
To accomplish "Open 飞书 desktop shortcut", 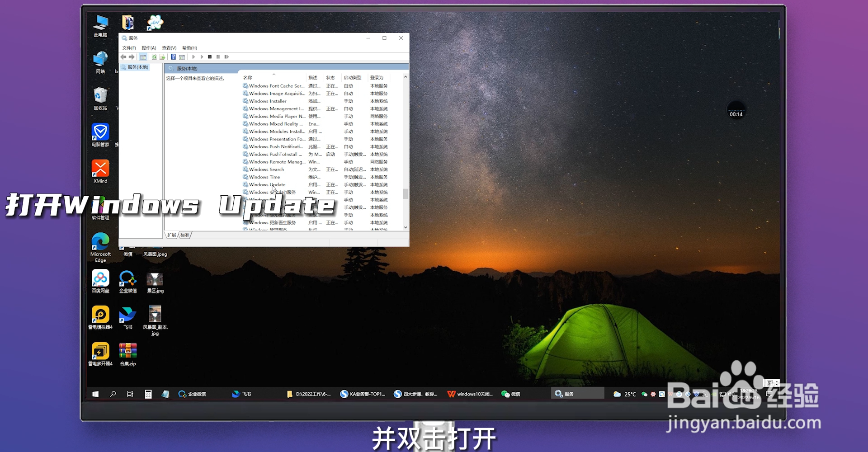I will coord(128,318).
